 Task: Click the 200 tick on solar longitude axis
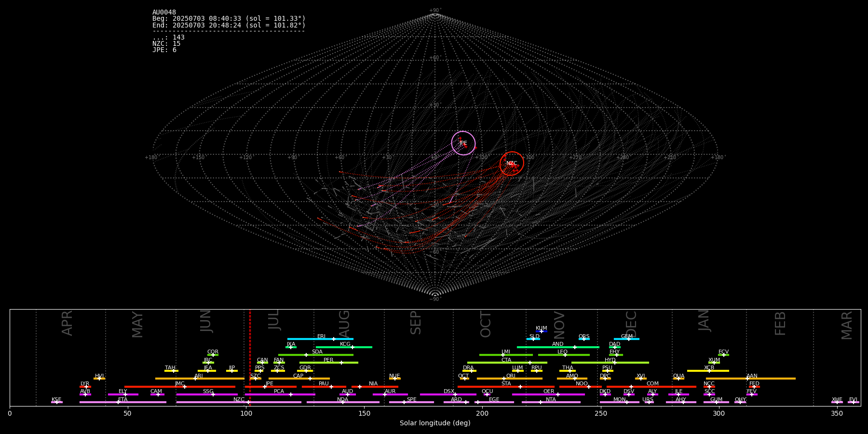tap(482, 413)
